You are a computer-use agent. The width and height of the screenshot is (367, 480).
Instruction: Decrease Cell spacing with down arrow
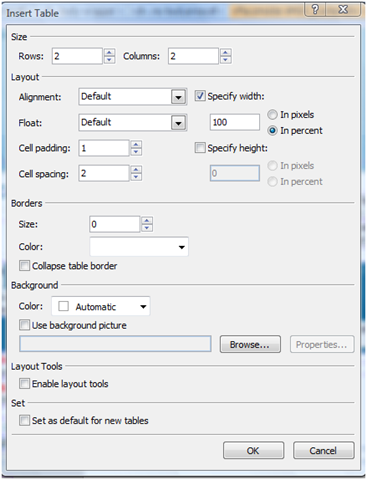[136, 177]
